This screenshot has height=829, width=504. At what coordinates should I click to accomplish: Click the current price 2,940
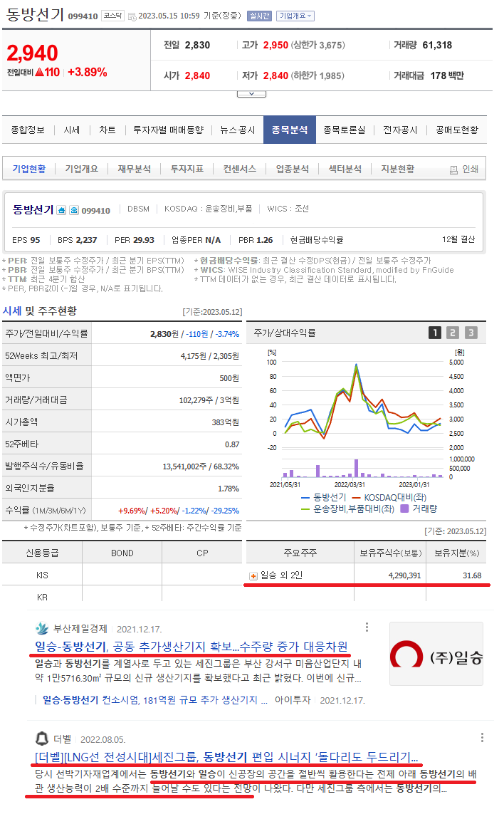tap(32, 53)
